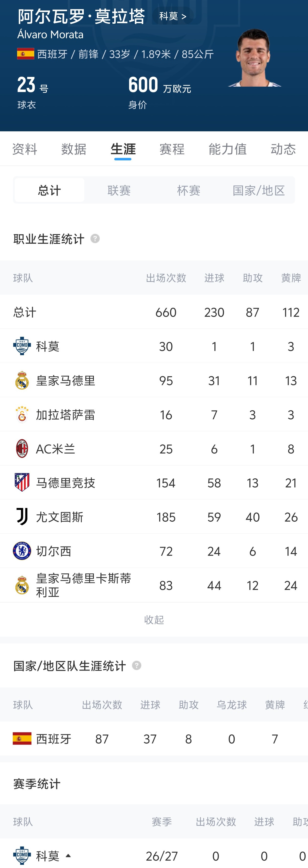
Task: Open the Como club crest in career table
Action: point(22,346)
